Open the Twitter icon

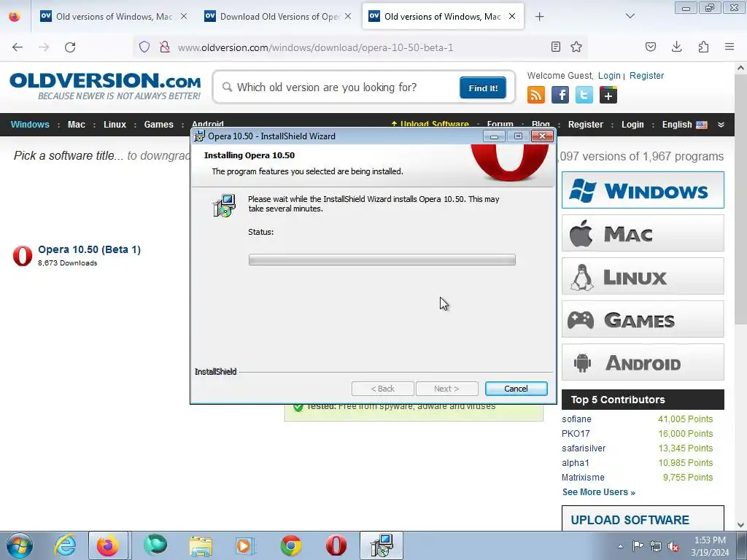click(x=584, y=95)
